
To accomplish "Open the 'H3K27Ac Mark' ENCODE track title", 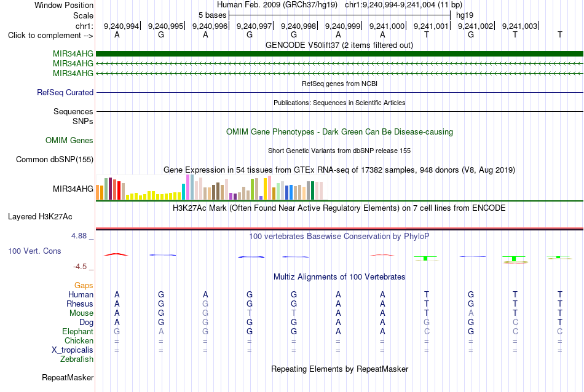I will pyautogui.click(x=339, y=208).
